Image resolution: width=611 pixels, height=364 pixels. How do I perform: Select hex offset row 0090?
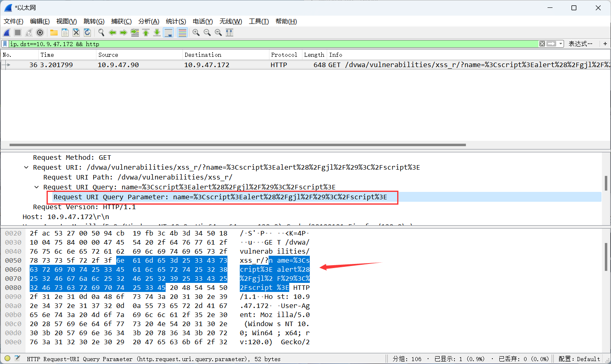[13, 296]
